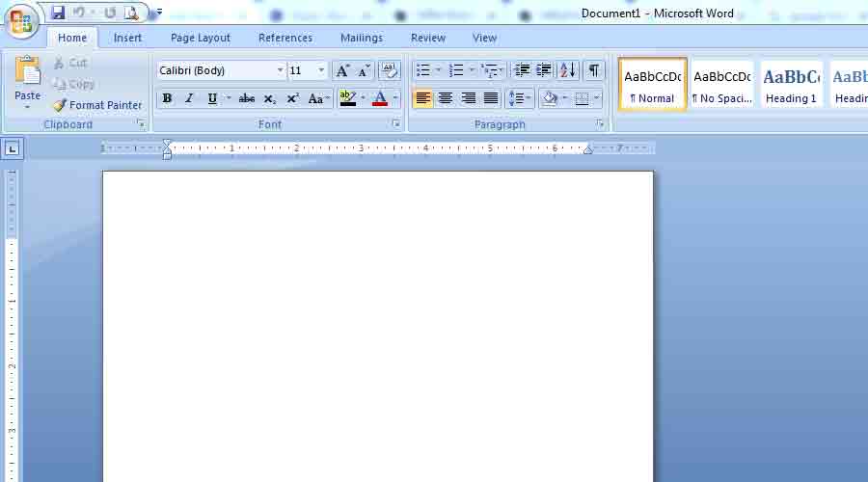Center the text

point(446,98)
